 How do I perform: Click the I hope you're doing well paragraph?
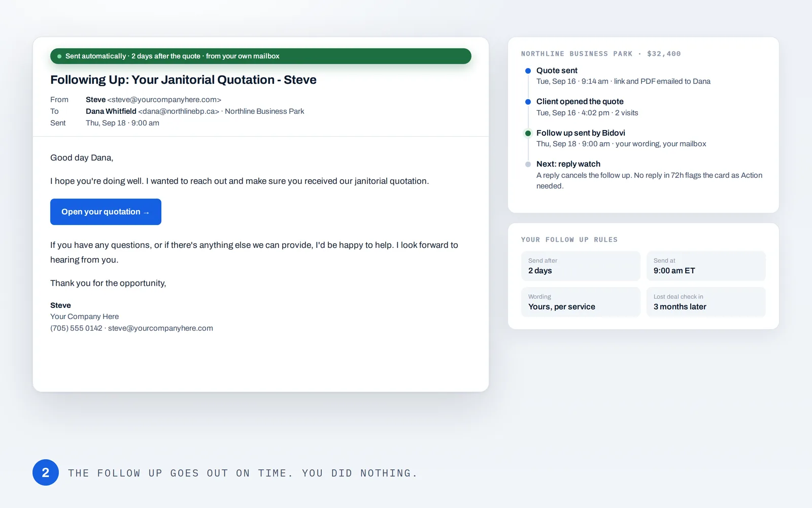click(240, 181)
